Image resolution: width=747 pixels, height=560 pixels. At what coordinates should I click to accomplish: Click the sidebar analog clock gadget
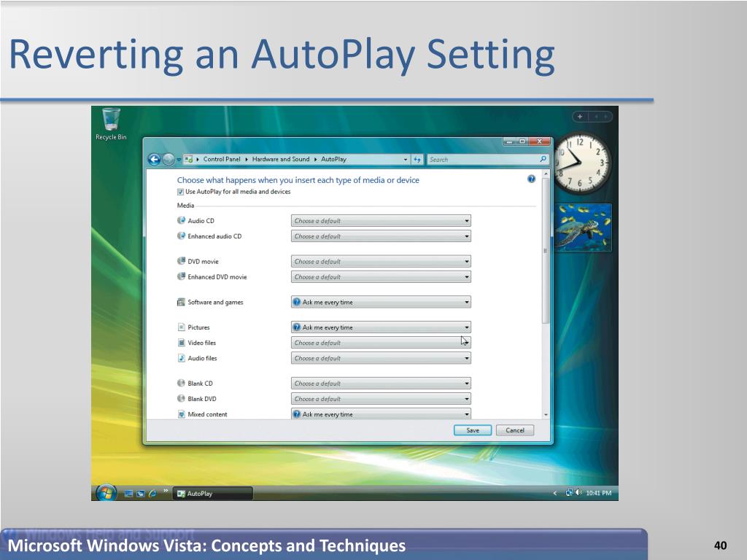pyautogui.click(x=582, y=163)
